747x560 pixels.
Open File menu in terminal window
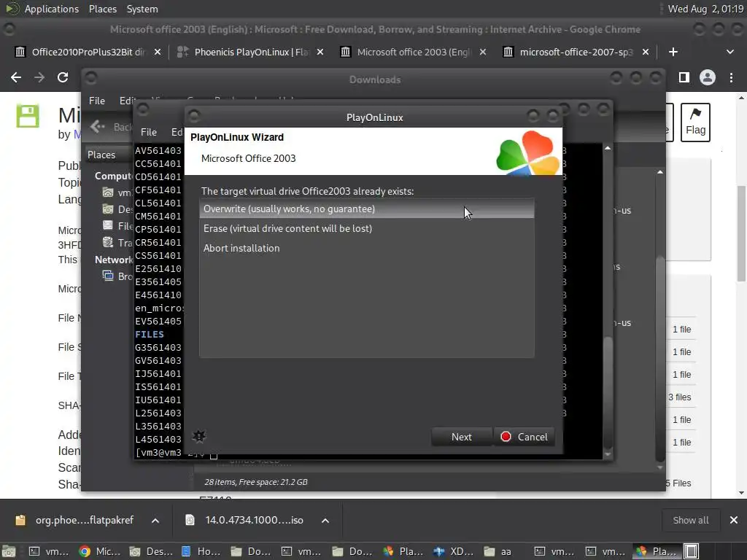149,133
